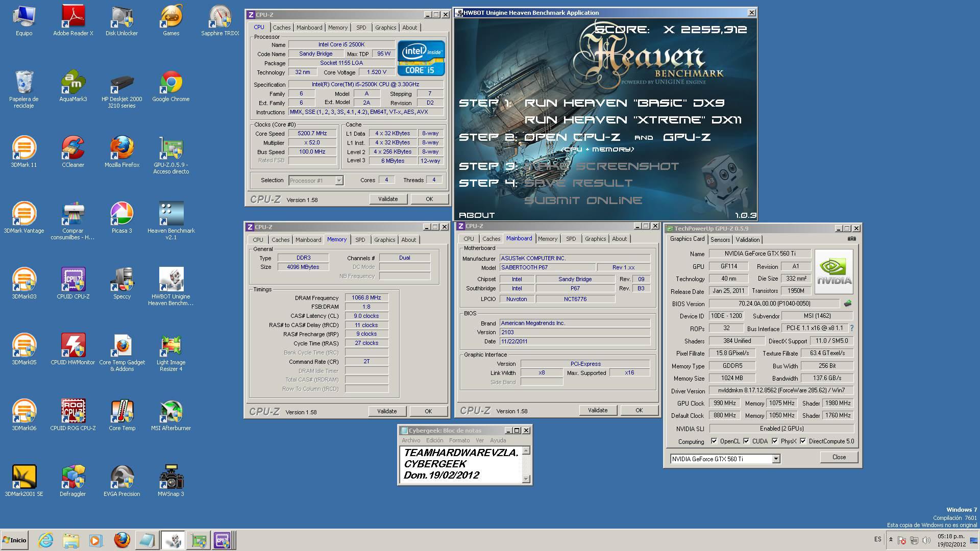Click Save Result in HWBOT Heaven

pos(578,183)
